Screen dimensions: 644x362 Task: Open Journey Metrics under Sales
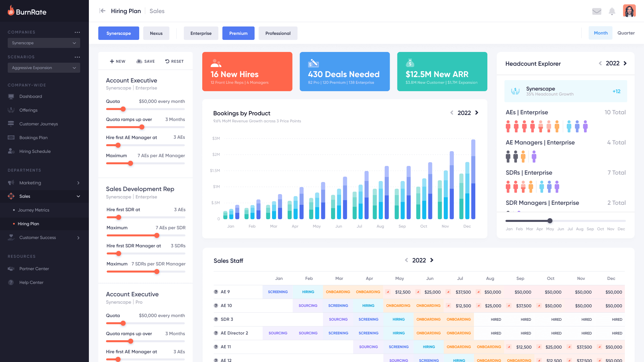[33, 210]
